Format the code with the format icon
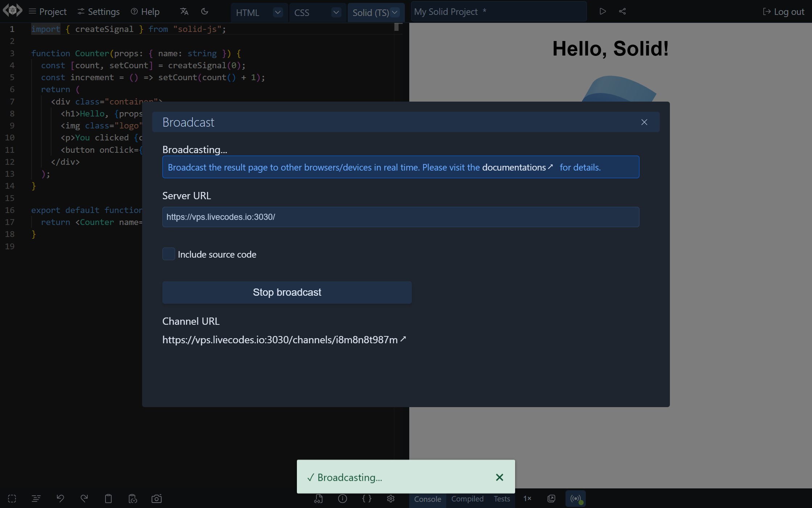This screenshot has height=508, width=812. point(36,498)
